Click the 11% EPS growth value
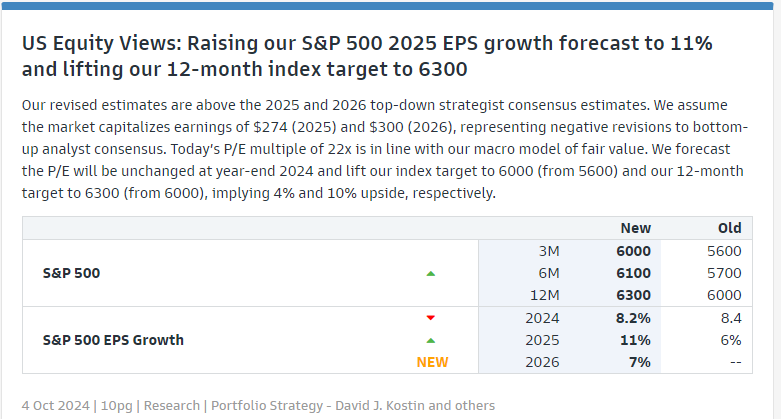This screenshot has width=781, height=419. pyautogui.click(x=636, y=340)
